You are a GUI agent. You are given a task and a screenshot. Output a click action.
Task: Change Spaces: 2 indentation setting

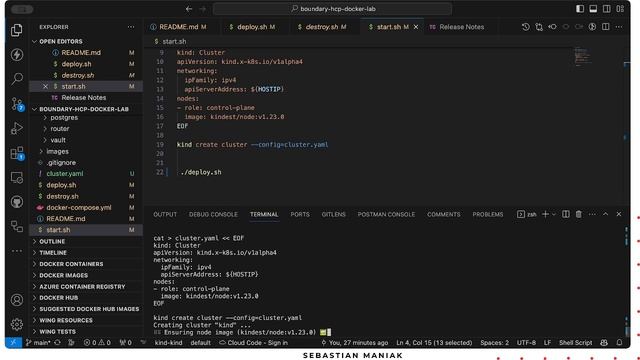(494, 343)
